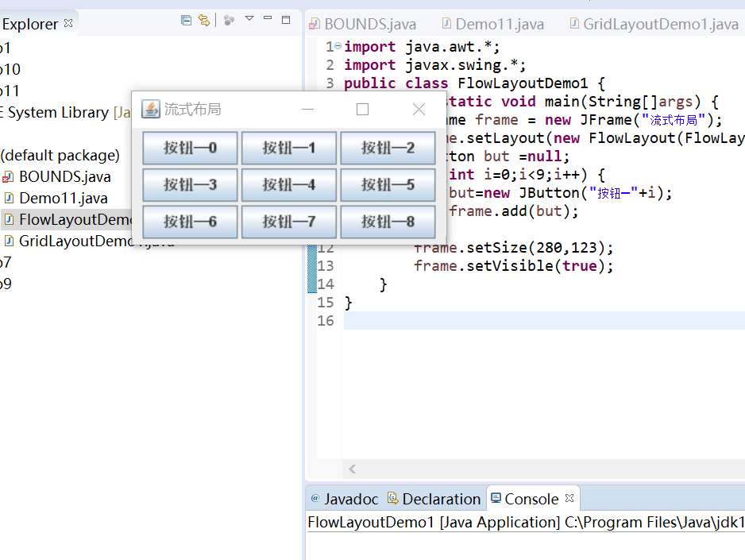
Task: Open GridLayoutDemo1.java editor tab
Action: click(659, 24)
